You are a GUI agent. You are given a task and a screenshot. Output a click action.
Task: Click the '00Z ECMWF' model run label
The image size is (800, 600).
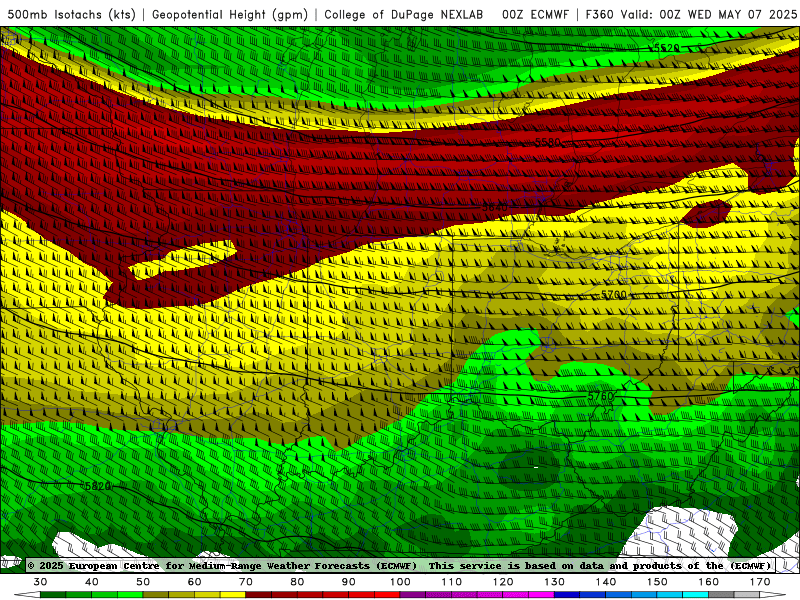coord(535,14)
